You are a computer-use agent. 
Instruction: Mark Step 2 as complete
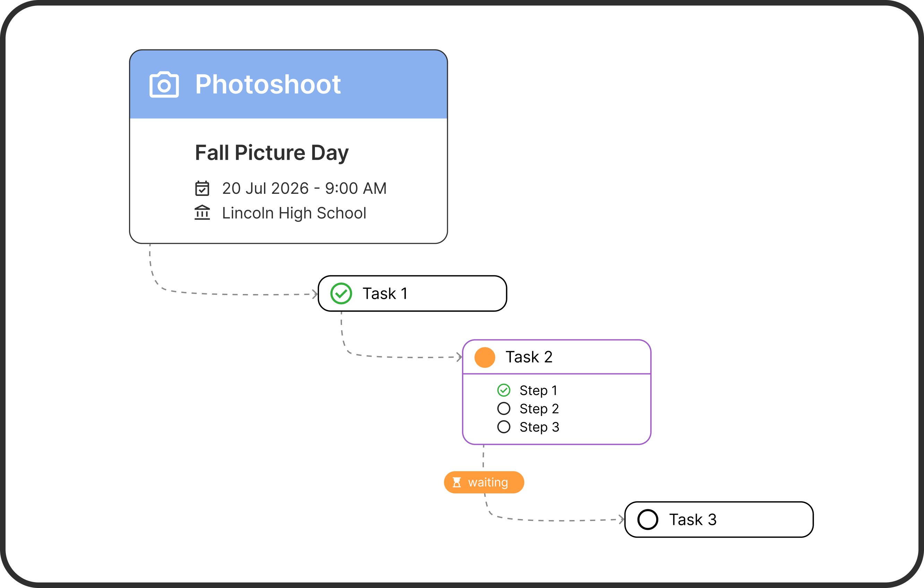[x=503, y=408]
